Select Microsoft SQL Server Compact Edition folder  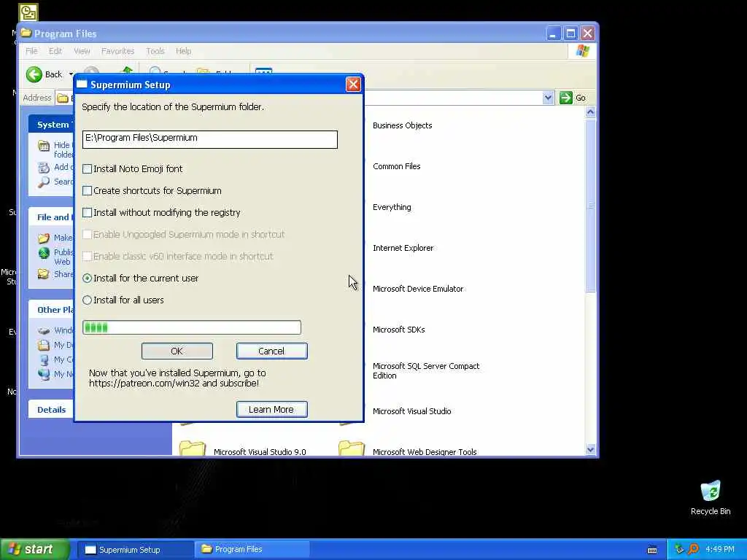click(x=426, y=370)
